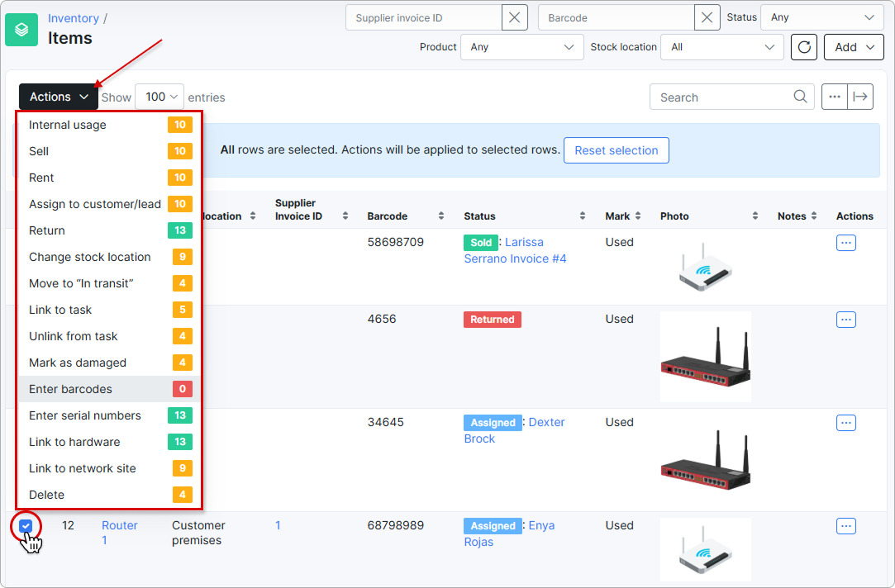
Task: Clear the Barcode filter field
Action: click(x=707, y=17)
